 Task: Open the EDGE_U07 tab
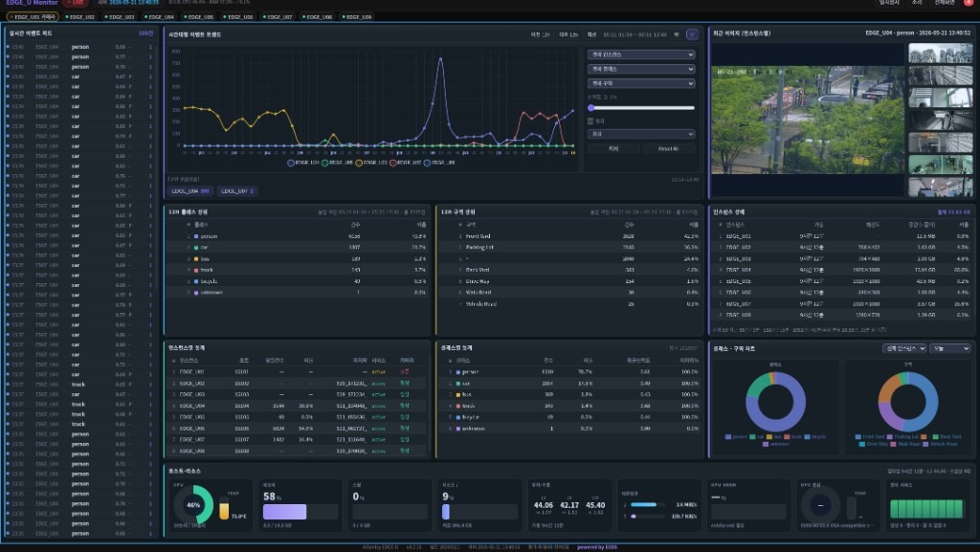point(278,17)
